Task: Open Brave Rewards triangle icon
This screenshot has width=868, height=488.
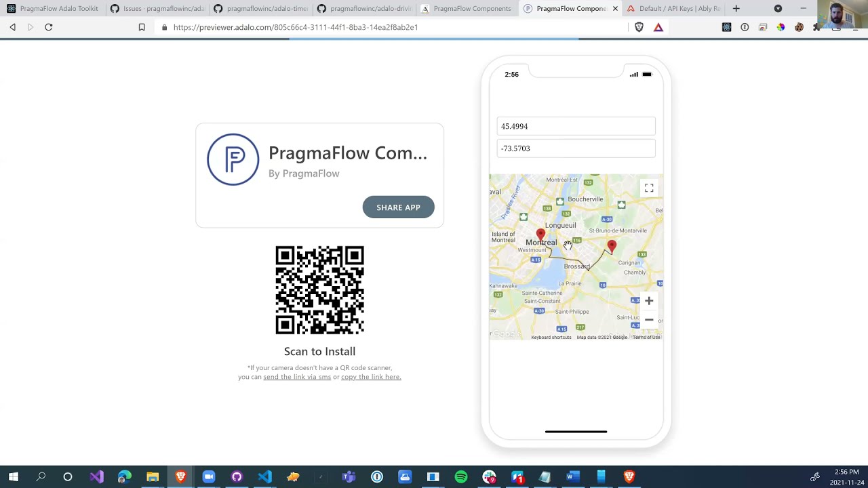Action: pyautogui.click(x=658, y=27)
